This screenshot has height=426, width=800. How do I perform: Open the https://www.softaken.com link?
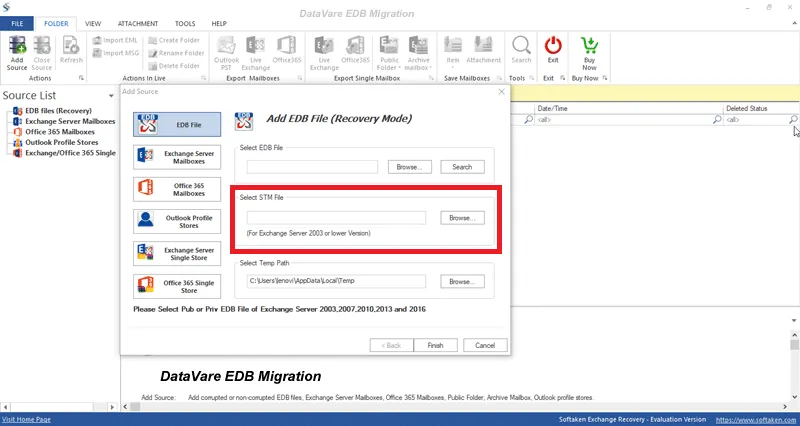pos(755,420)
